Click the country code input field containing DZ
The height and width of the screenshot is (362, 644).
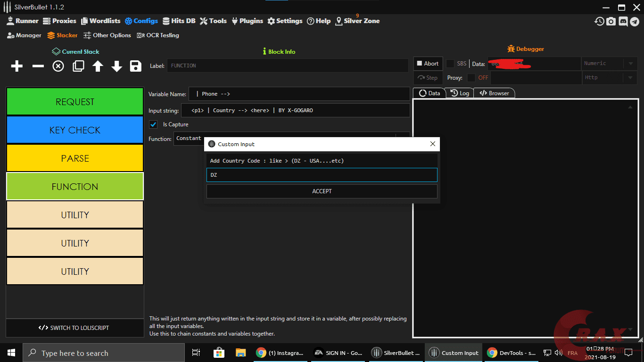tap(322, 175)
